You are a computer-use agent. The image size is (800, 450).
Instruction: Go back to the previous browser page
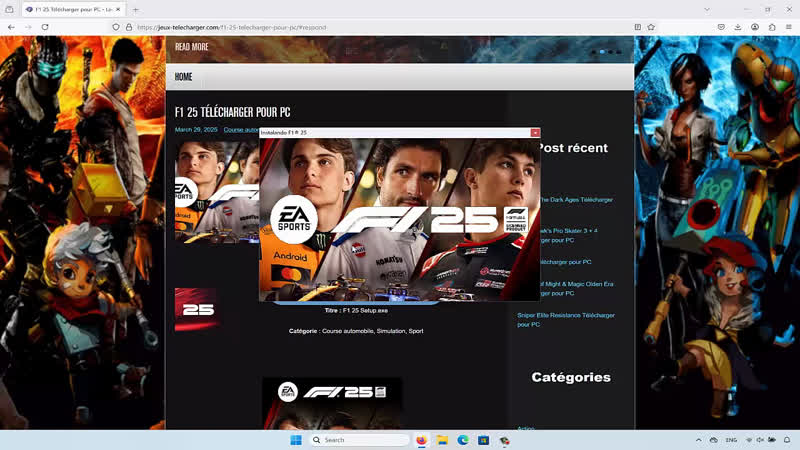click(x=11, y=27)
